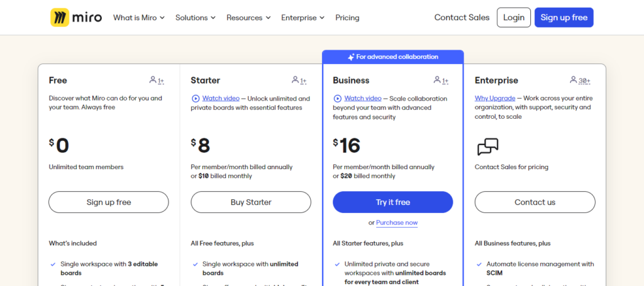Expand the What is Miro dropdown
This screenshot has height=286, width=644.
pos(138,18)
